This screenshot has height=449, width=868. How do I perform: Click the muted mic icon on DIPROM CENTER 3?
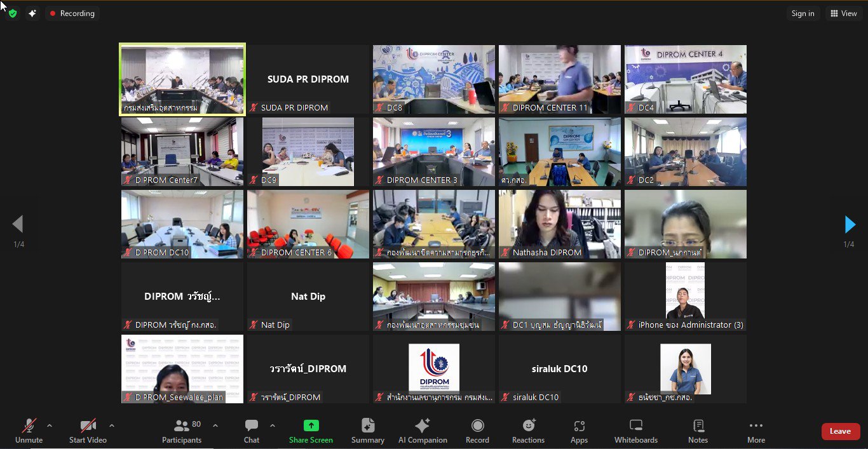point(379,180)
